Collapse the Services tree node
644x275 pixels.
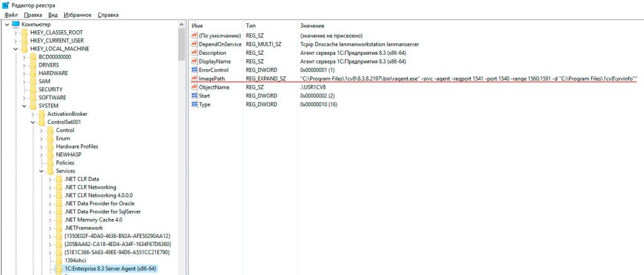pos(42,171)
